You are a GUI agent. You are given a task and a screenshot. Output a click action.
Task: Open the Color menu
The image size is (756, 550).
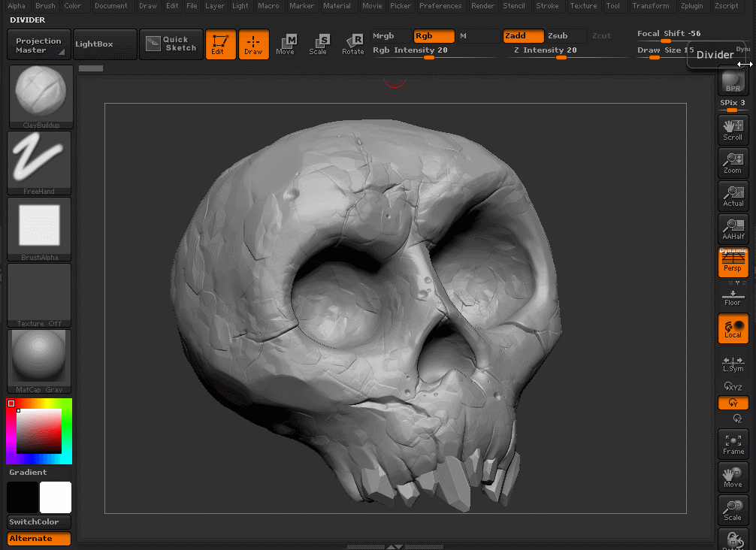(73, 6)
